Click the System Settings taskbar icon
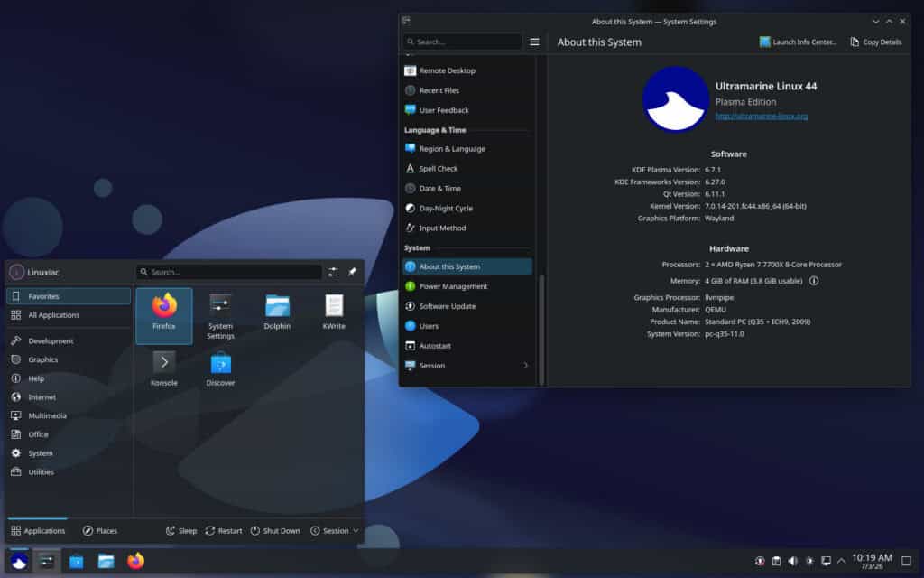 tap(47, 561)
